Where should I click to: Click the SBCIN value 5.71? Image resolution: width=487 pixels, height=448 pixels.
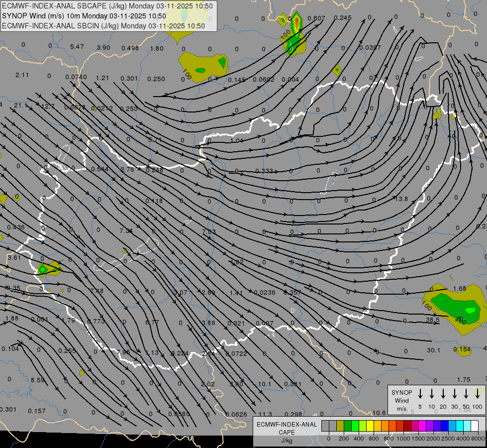[x=155, y=139]
